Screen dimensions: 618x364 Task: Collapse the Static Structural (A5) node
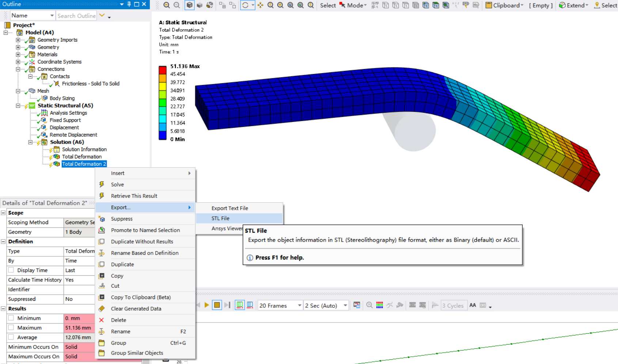click(18, 106)
